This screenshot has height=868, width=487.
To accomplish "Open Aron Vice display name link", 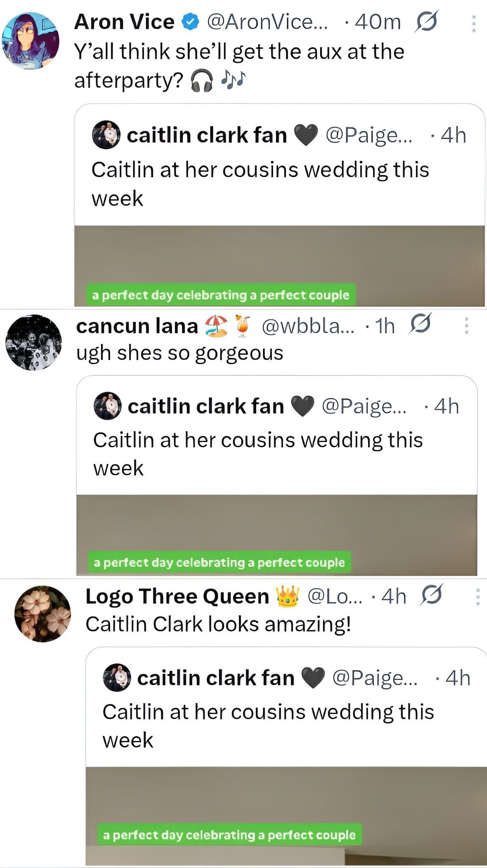I will pyautogui.click(x=124, y=22).
